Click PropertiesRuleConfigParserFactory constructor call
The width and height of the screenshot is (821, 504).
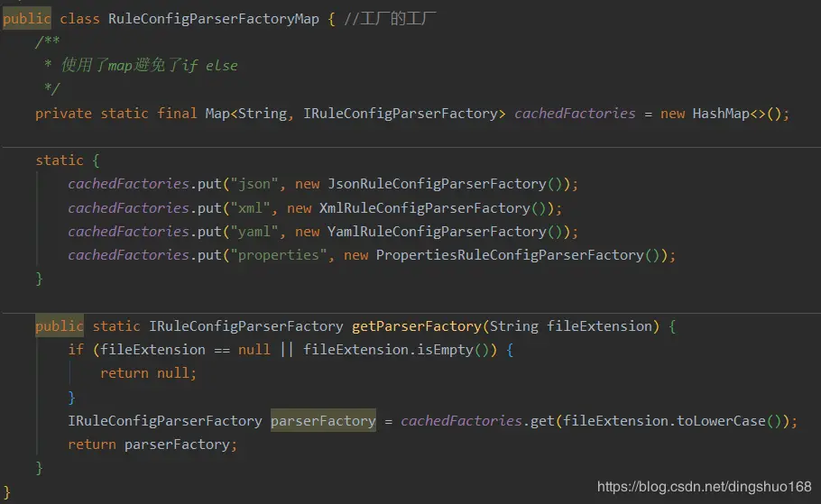click(x=518, y=255)
